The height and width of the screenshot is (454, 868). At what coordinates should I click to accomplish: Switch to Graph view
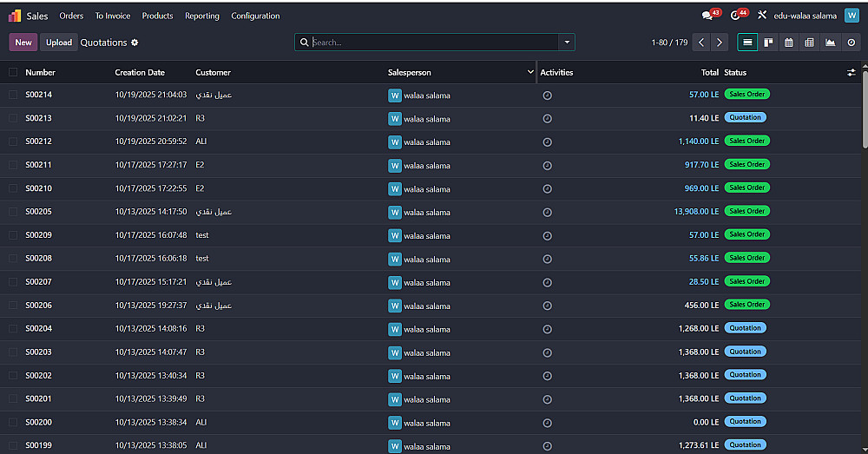(x=831, y=43)
